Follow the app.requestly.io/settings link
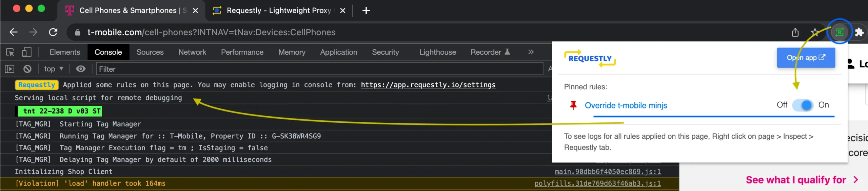This screenshot has height=191, width=868. [428, 85]
